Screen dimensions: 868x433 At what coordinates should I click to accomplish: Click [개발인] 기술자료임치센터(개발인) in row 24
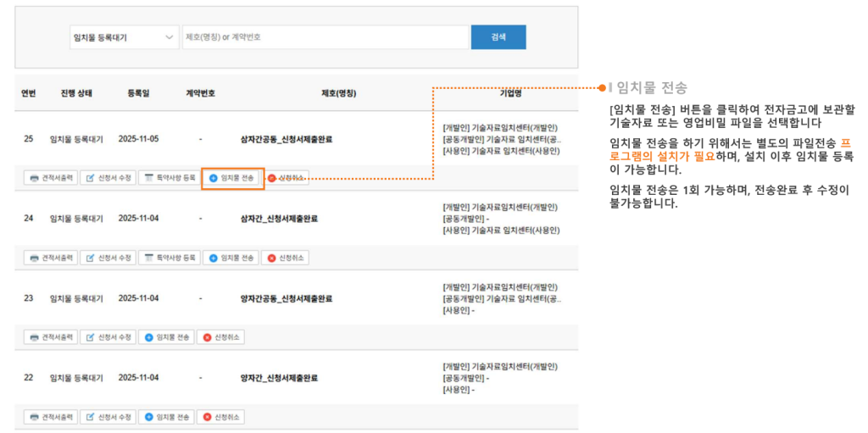500,208
